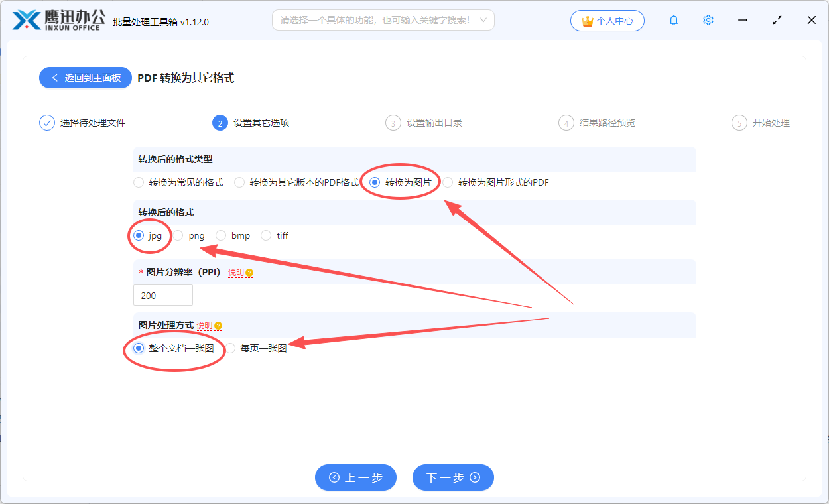The width and height of the screenshot is (829, 504).
Task: Click the crown icon in 个人中心
Action: 587,21
